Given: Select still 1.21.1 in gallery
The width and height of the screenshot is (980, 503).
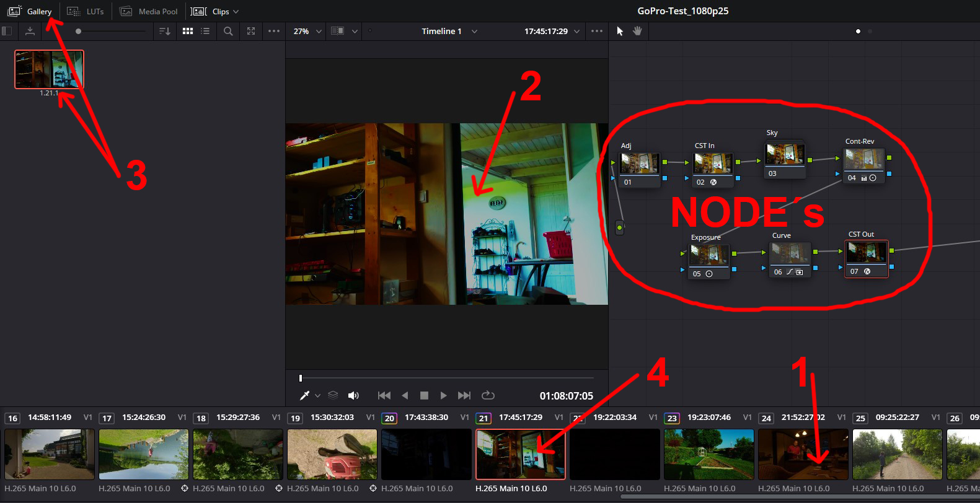Looking at the screenshot, I should (x=49, y=69).
